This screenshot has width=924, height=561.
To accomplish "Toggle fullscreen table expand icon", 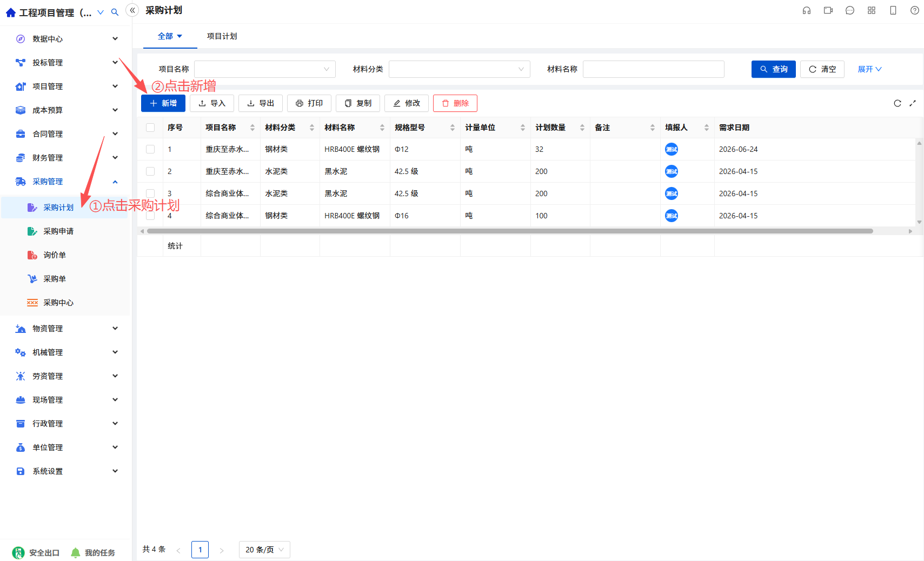I will pyautogui.click(x=913, y=103).
